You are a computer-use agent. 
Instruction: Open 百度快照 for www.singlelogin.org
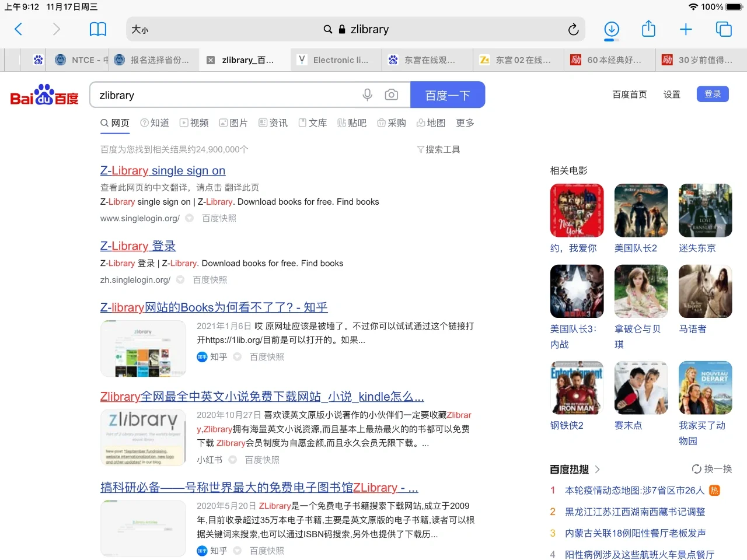(219, 218)
